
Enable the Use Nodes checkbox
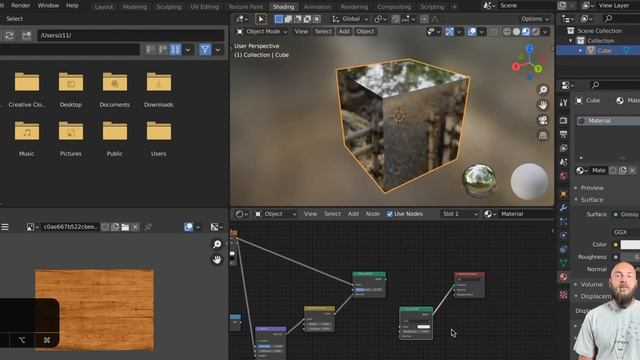[x=389, y=214]
